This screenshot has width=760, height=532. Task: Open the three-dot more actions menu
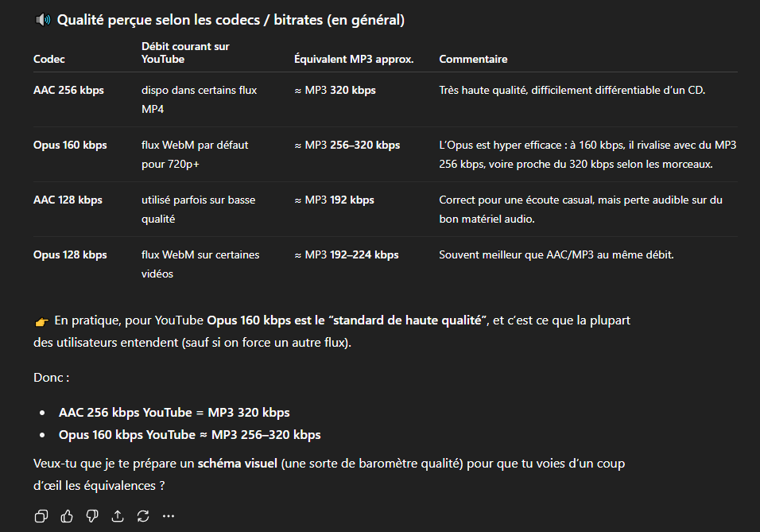[x=169, y=516]
